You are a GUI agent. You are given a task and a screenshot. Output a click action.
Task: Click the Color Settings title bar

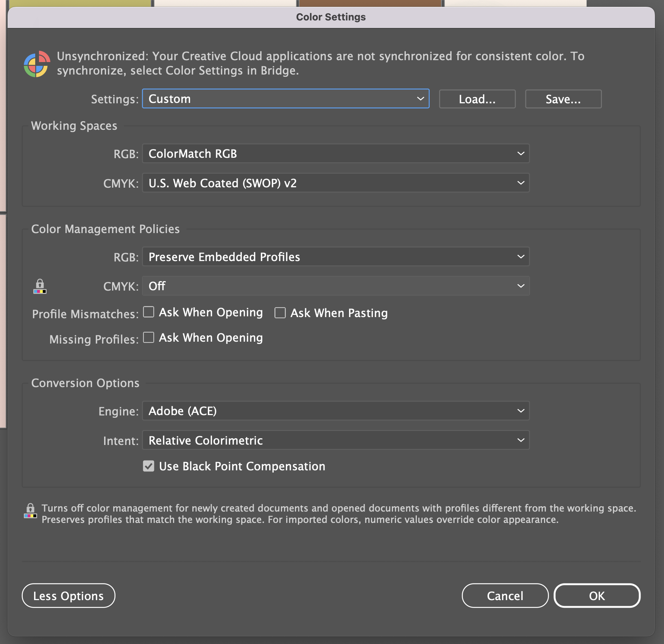coord(331,17)
